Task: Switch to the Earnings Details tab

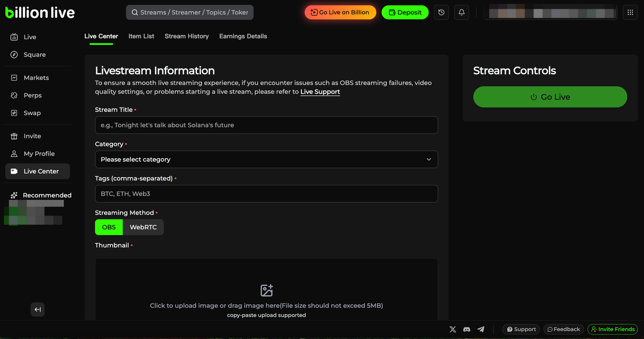Action: pyautogui.click(x=243, y=36)
